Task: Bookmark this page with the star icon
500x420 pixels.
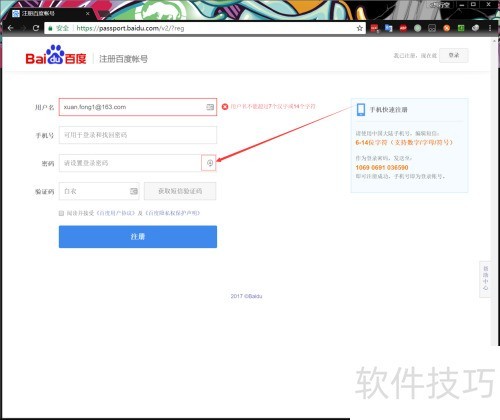Action: tap(360, 28)
